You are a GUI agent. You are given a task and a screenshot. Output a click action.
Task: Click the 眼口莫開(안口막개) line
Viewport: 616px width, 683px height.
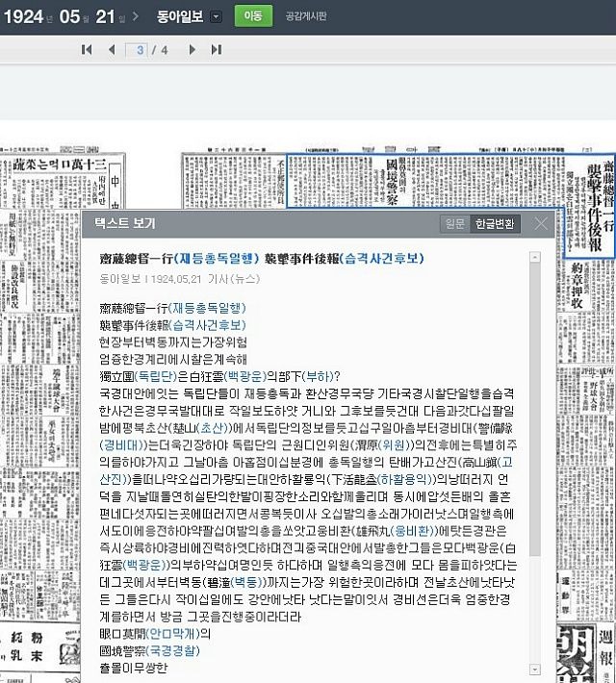click(x=155, y=634)
